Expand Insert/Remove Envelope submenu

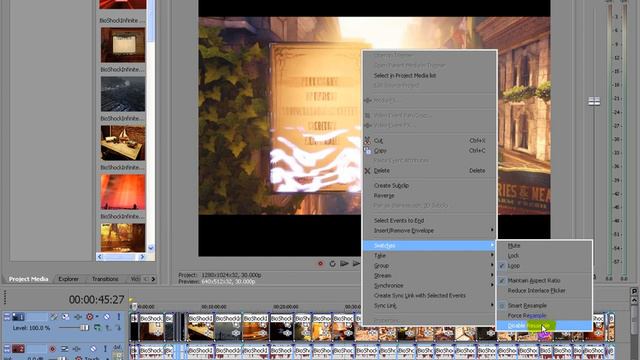tap(429, 231)
